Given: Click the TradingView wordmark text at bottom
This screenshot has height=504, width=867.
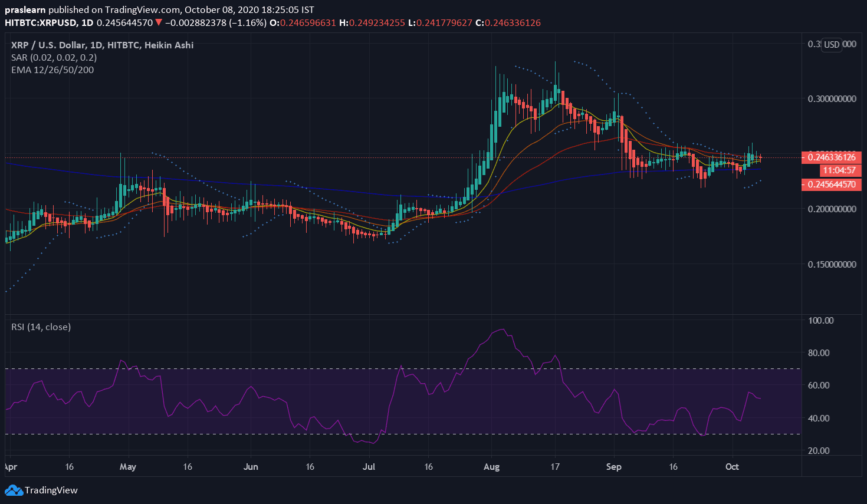Looking at the screenshot, I should pos(51,490).
